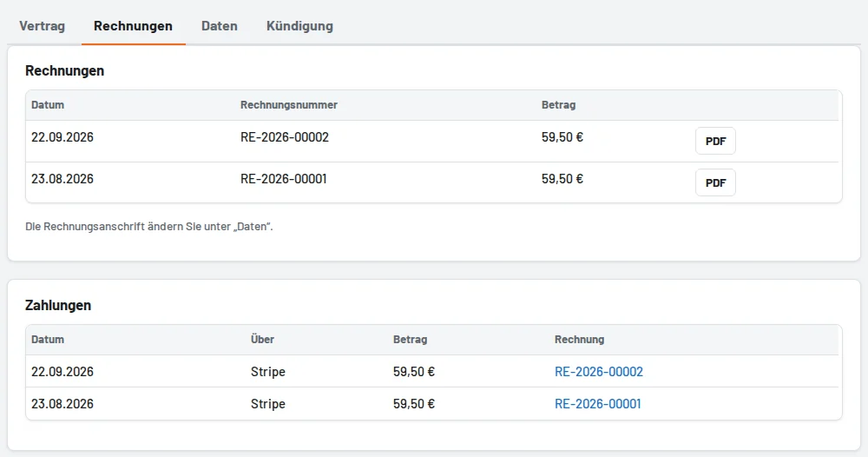Open invoice link RE-2026-00002 in Zahlungen
Image resolution: width=868 pixels, height=457 pixels.
[x=599, y=372]
